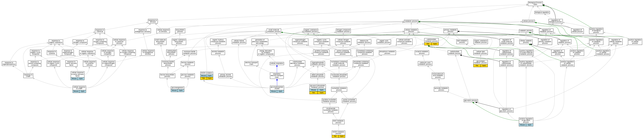Click 'organic acid metabolic process' node
The image size is (644, 139).
[384, 42]
